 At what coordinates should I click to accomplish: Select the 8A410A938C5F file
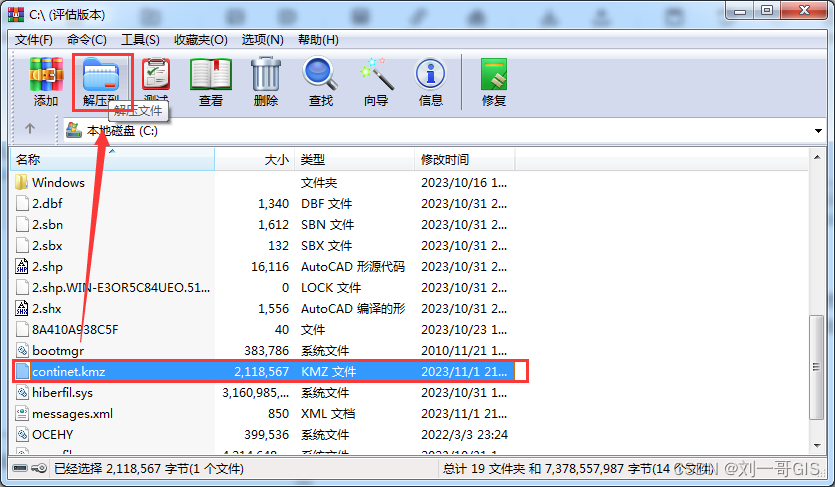pos(75,329)
